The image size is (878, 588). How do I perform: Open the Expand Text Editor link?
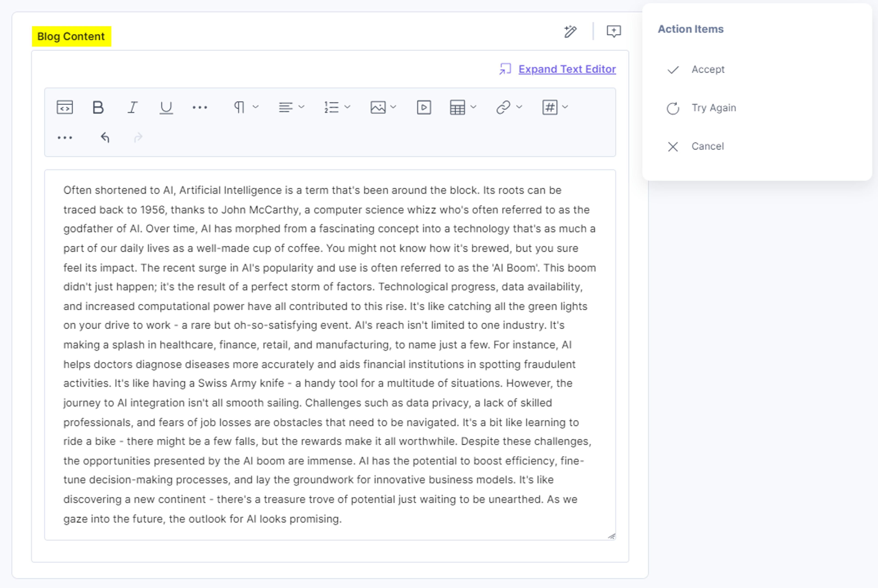click(567, 69)
